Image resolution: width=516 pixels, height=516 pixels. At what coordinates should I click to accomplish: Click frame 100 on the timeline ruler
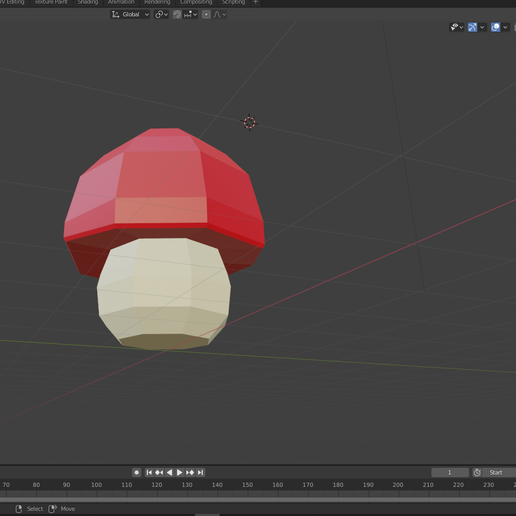[96, 485]
